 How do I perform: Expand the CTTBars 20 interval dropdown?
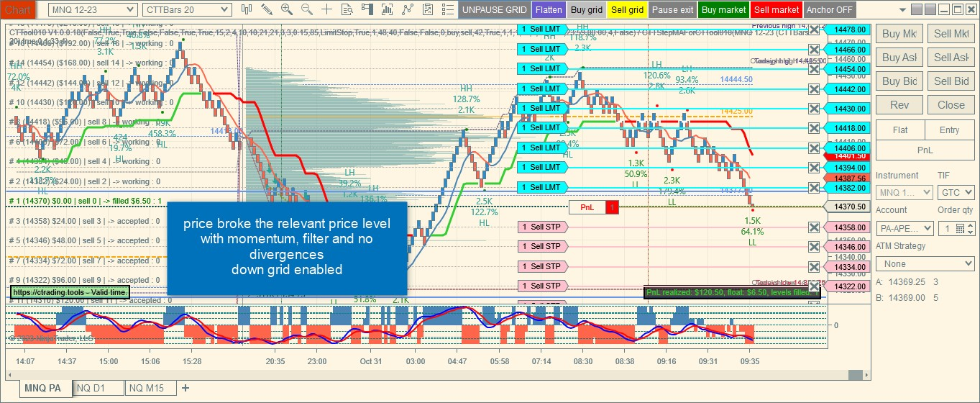coord(188,9)
